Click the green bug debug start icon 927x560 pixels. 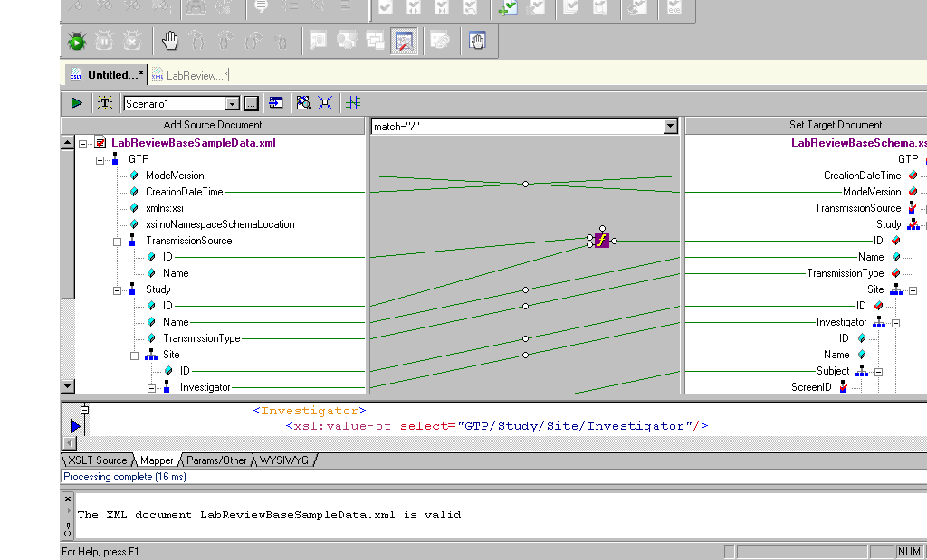coord(77,41)
